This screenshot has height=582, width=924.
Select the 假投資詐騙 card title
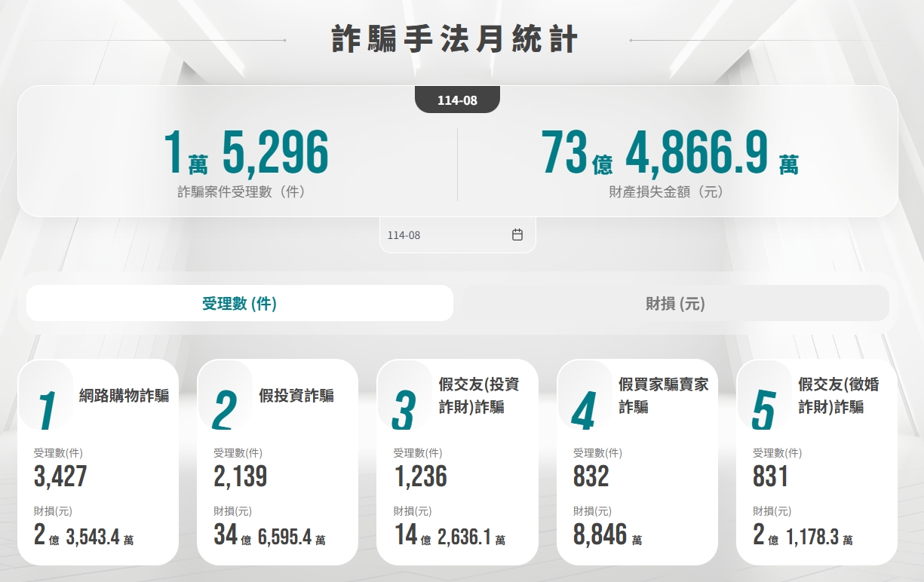[296, 396]
